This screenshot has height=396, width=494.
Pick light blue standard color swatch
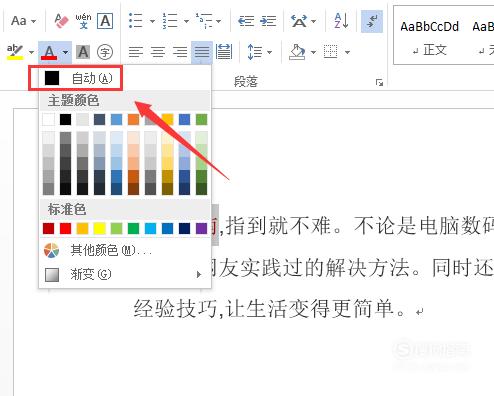click(x=150, y=229)
